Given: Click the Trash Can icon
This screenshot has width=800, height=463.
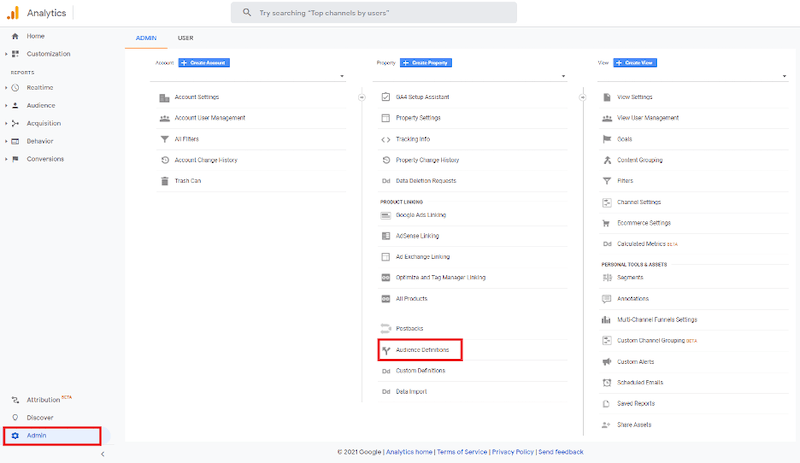Looking at the screenshot, I should tap(164, 181).
